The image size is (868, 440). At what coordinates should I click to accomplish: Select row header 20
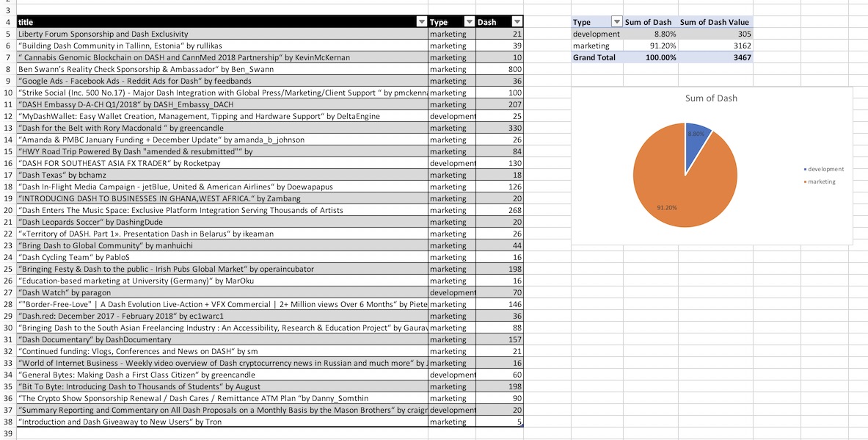[x=8, y=210]
